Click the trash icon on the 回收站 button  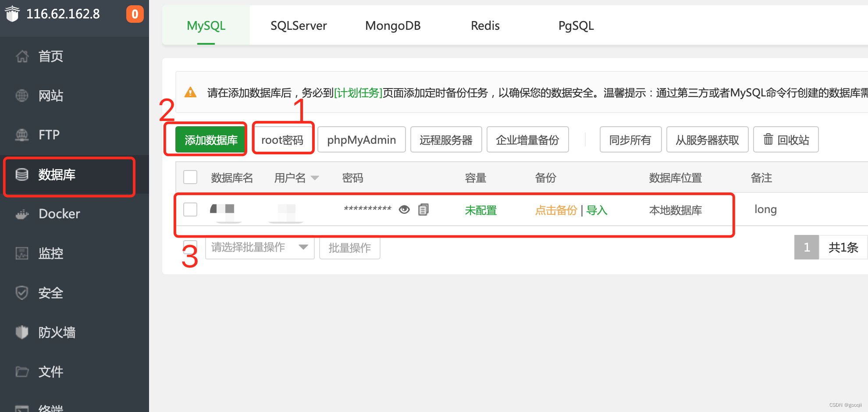(x=768, y=139)
